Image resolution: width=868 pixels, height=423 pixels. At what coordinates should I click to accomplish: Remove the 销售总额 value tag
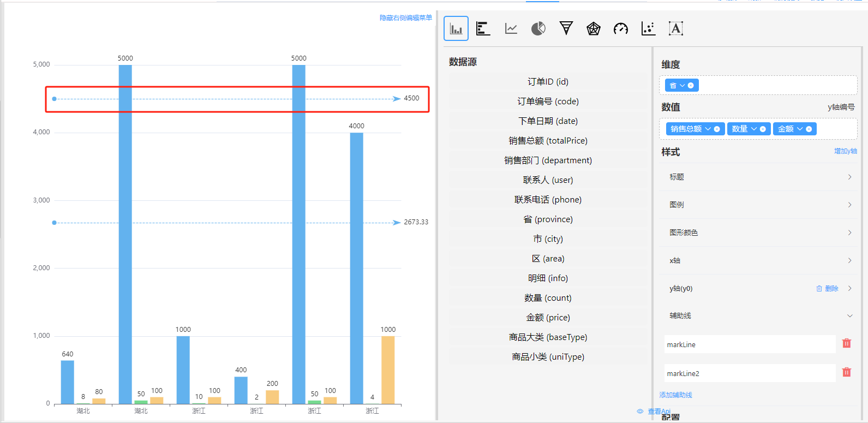717,129
